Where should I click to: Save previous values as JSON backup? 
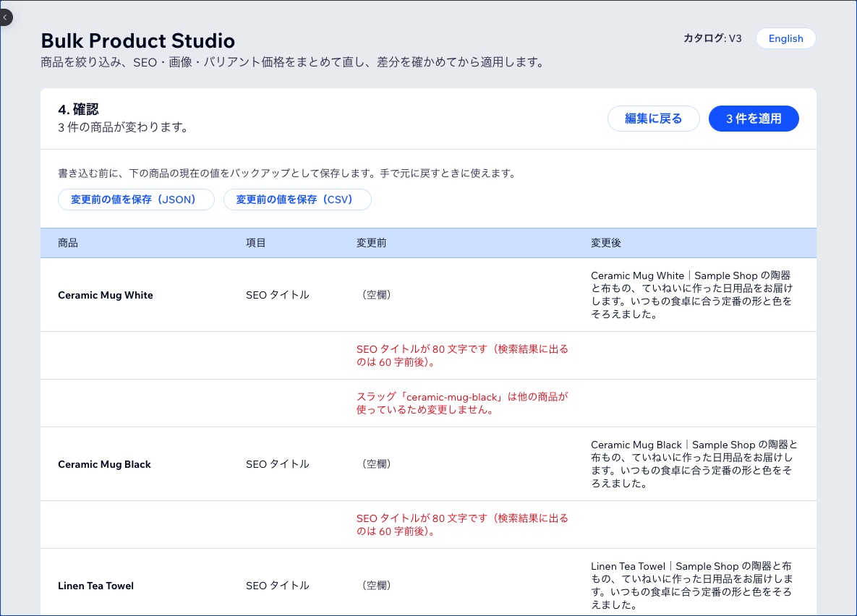[136, 200]
